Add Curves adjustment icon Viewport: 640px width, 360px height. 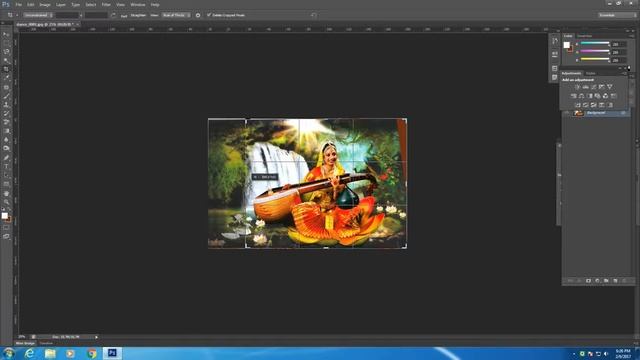tap(593, 87)
